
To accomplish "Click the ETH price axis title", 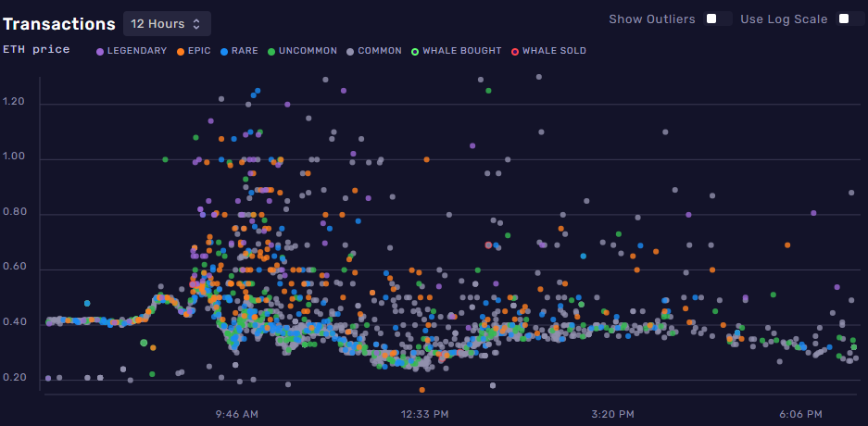I will [x=36, y=50].
